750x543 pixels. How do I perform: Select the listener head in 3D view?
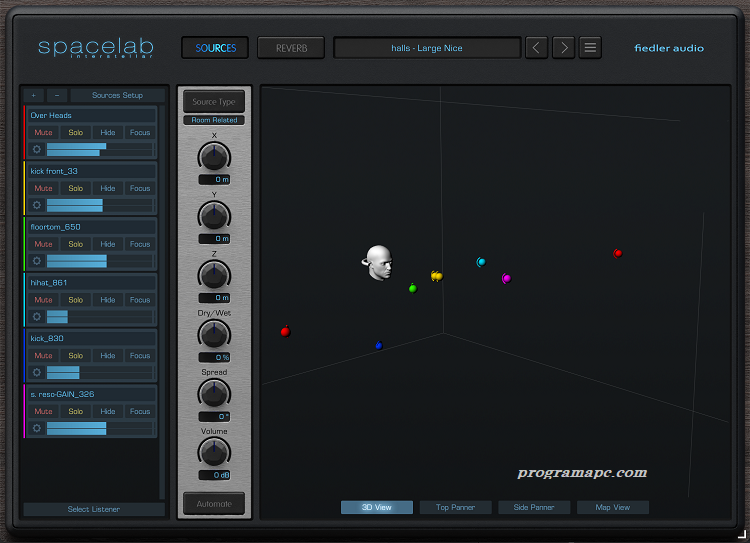[378, 262]
